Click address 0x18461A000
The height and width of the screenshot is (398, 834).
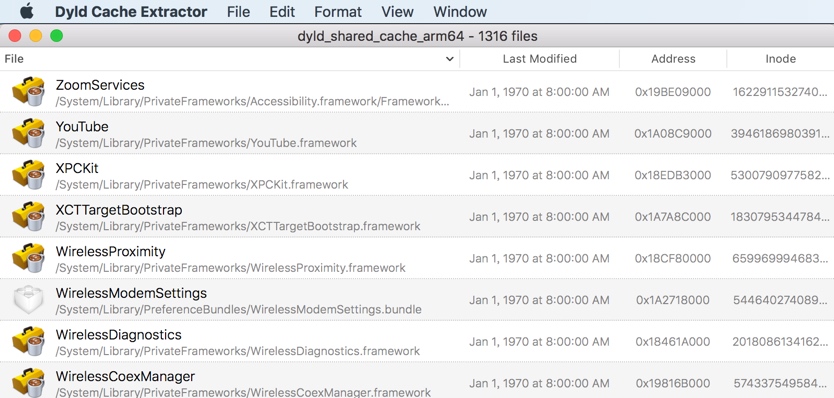(673, 341)
